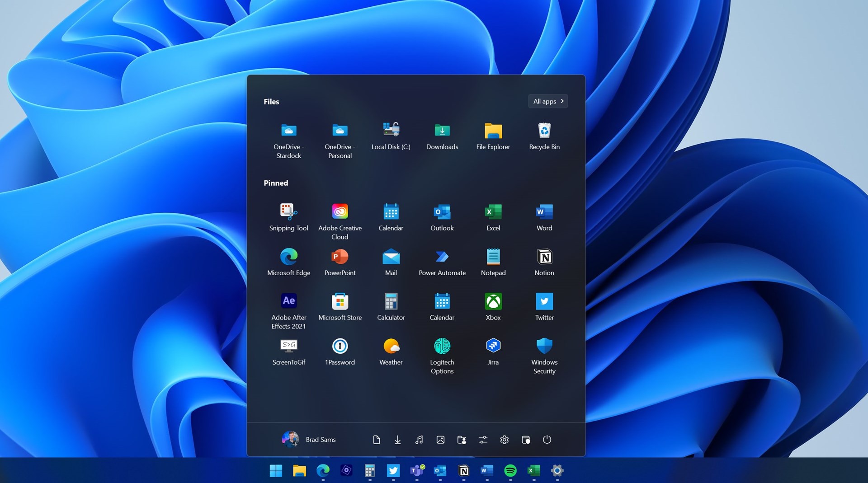
Task: Launch Outlook from pinned apps
Action: point(442,217)
